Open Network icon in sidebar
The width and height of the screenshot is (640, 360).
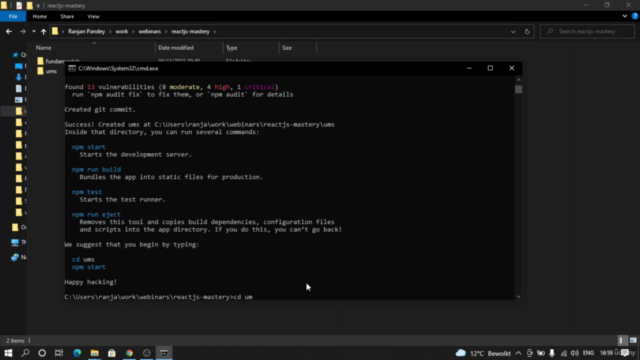coord(15,257)
